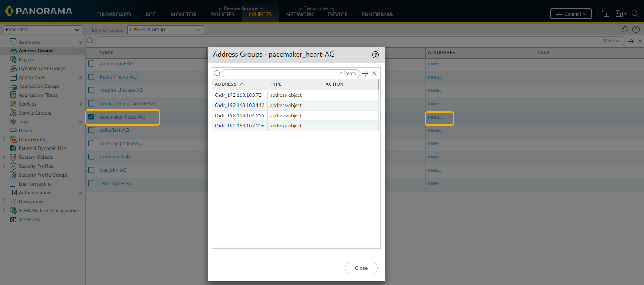Click the dialog search input field
644x285 pixels.
(x=279, y=73)
